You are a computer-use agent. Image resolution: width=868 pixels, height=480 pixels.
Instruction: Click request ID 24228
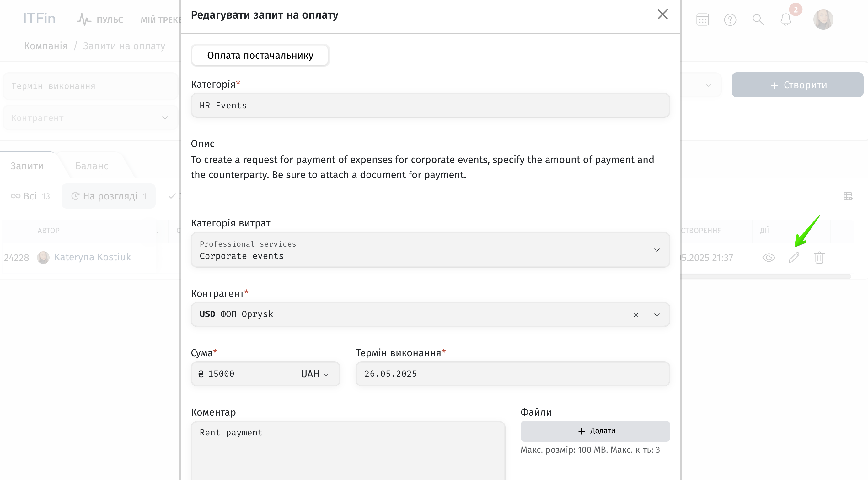coord(17,258)
